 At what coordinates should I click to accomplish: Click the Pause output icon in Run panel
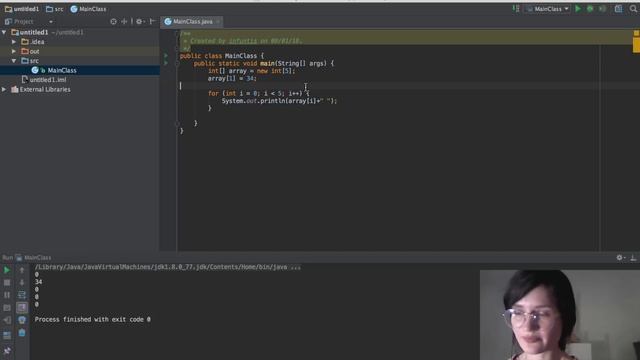click(7, 295)
